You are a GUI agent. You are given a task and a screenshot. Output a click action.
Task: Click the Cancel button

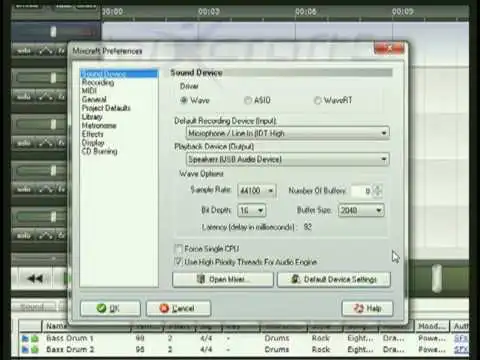178,308
